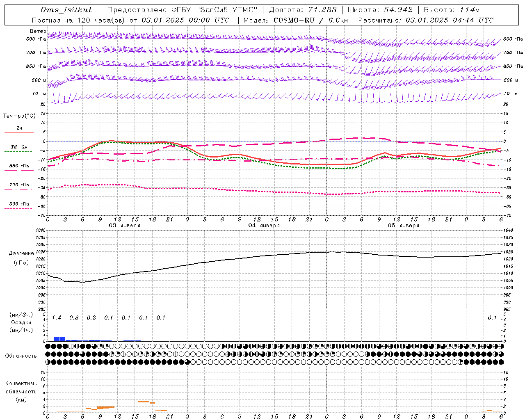525x420 pixels.
Task: Click the (мм/1ч.) unit label
Action: (21, 330)
